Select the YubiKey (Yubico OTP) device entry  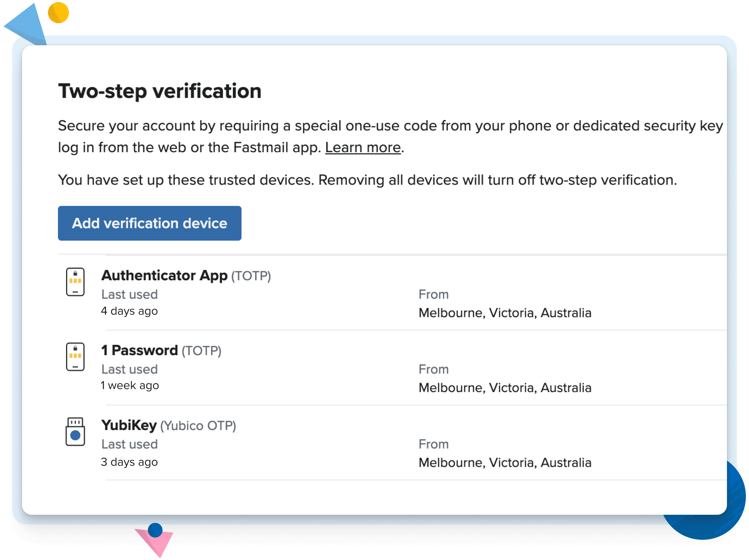[168, 425]
